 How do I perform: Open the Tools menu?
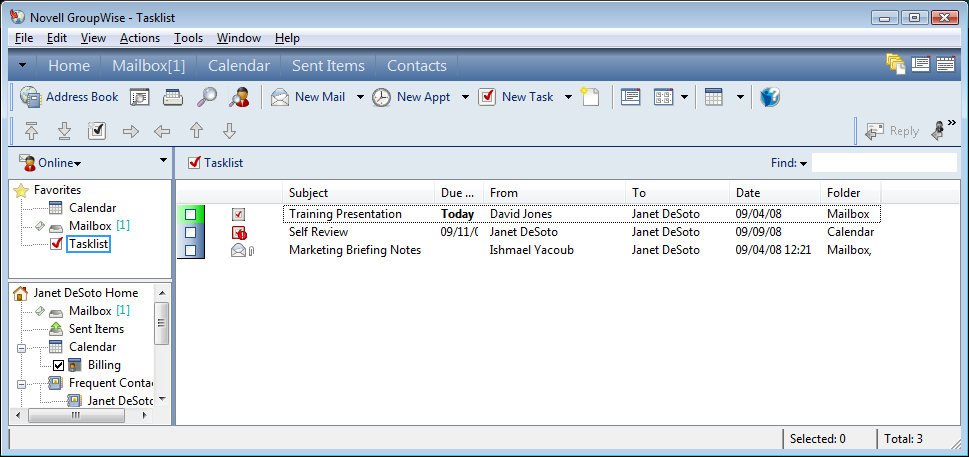(x=188, y=38)
